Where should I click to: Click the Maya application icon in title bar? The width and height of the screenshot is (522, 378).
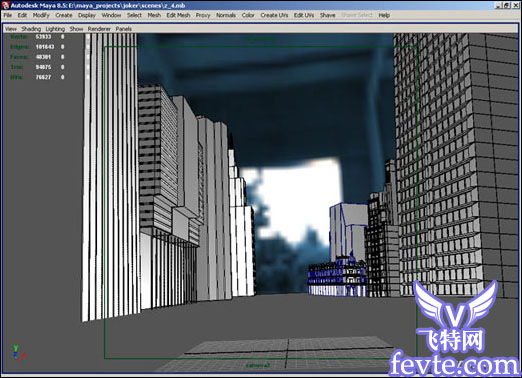pos(5,5)
